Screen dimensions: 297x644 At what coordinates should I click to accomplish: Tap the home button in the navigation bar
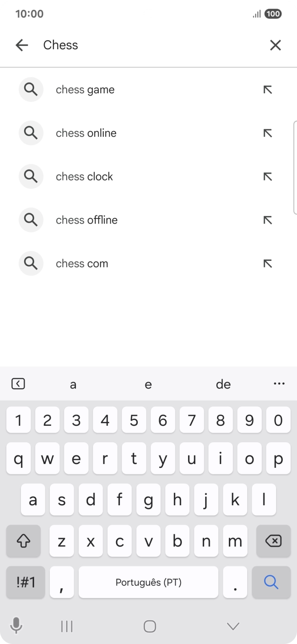[x=149, y=626]
